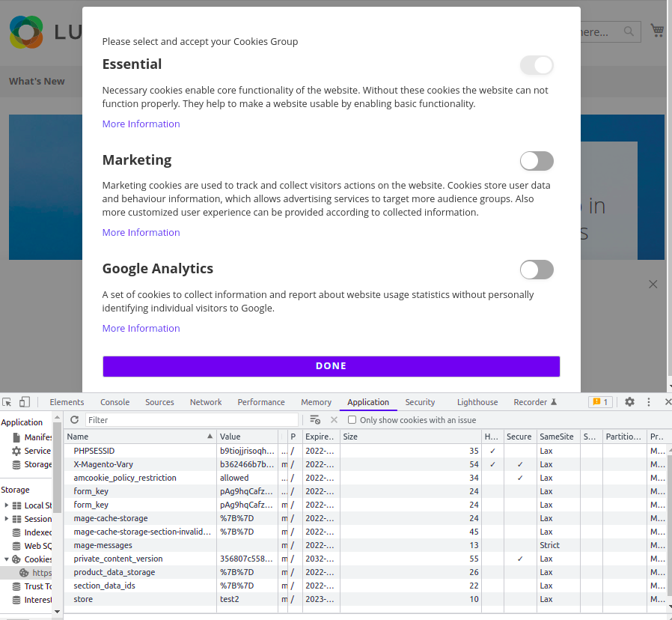Viewport: 672px width, 620px height.
Task: Open Service Workers in sidebar
Action: (31, 451)
